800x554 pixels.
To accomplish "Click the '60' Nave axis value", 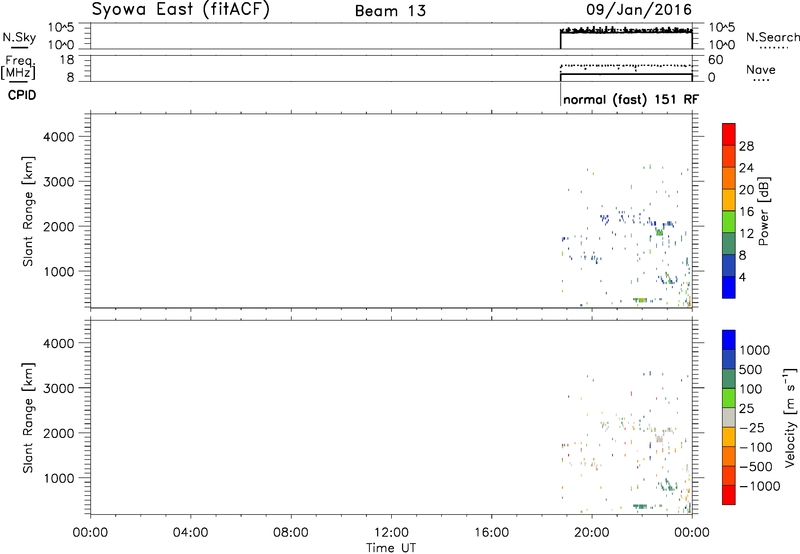I will tap(715, 60).
